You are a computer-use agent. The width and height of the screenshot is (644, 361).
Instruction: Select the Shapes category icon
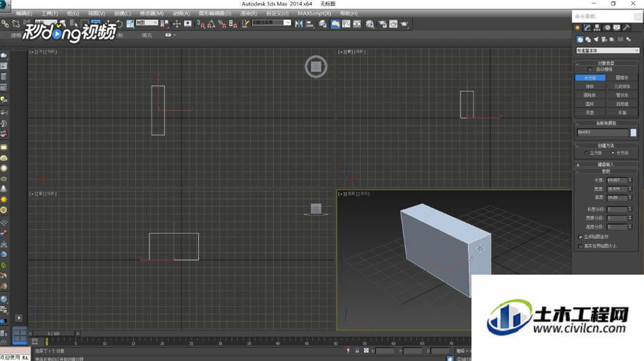tap(588, 39)
